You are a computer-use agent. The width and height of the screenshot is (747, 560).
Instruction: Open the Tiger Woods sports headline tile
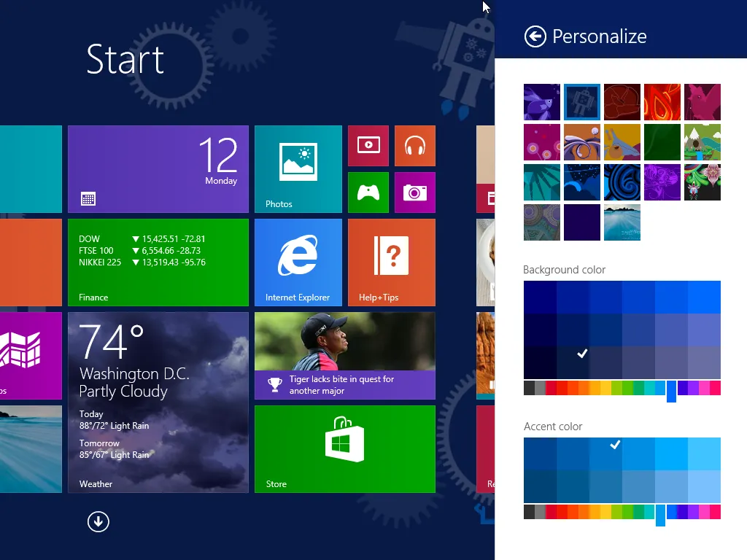[x=344, y=356]
